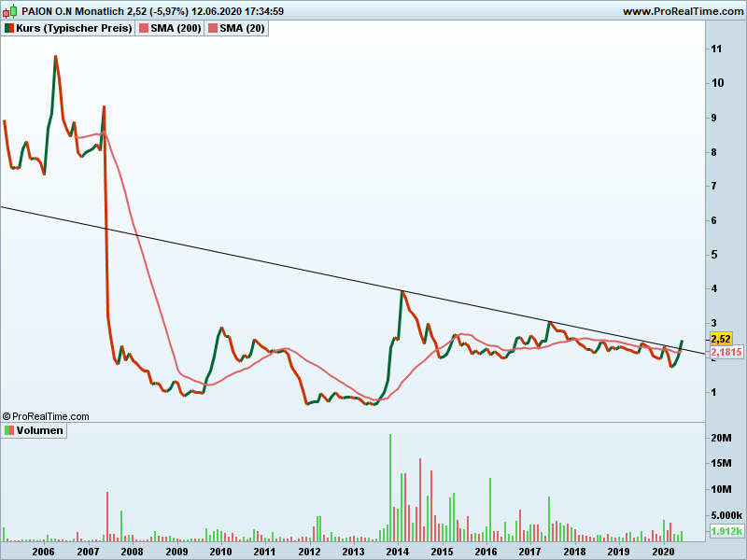Screen dimensions: 747x560
Task: Click the SMA (20) color swatch
Action: [x=213, y=29]
